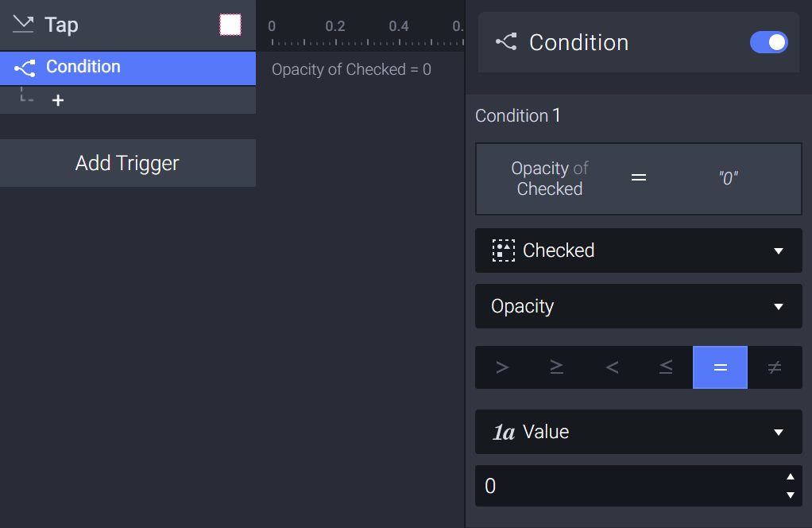This screenshot has width=812, height=528.
Task: Add a response with the plus icon
Action: [58, 100]
